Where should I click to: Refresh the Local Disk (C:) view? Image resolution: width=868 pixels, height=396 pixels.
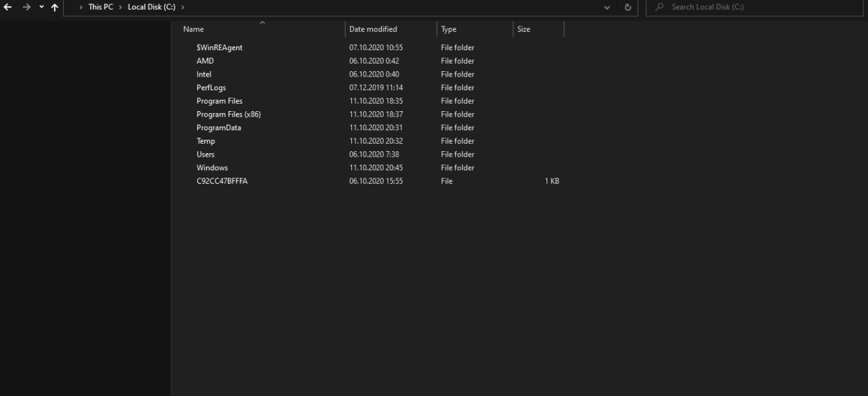[627, 7]
